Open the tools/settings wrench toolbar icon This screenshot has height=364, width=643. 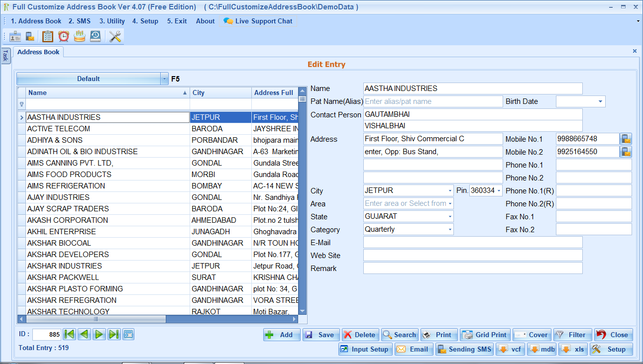(x=114, y=36)
